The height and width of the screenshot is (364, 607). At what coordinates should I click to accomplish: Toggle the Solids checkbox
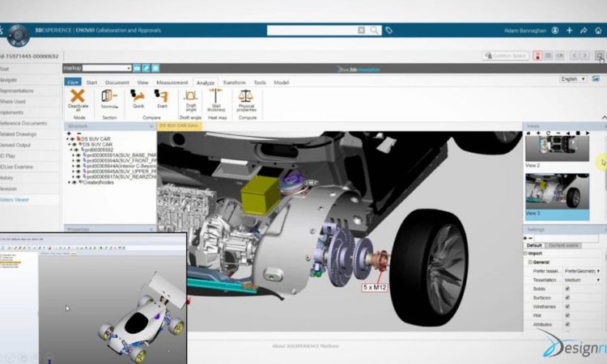click(567, 289)
